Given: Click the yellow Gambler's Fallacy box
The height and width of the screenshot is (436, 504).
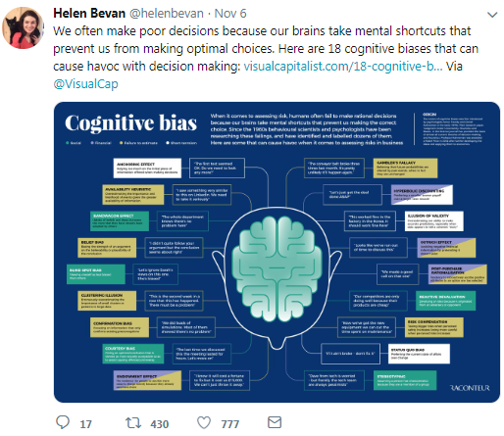Looking at the screenshot, I should [x=405, y=169].
